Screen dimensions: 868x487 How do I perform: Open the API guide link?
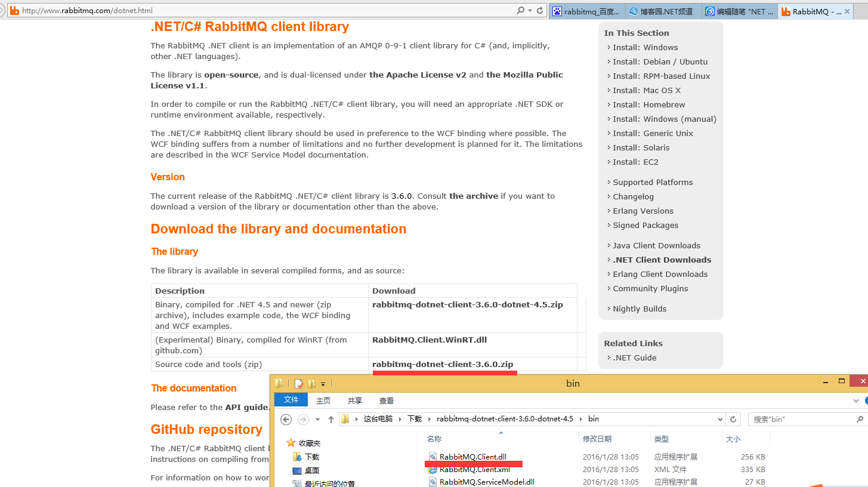pos(247,408)
